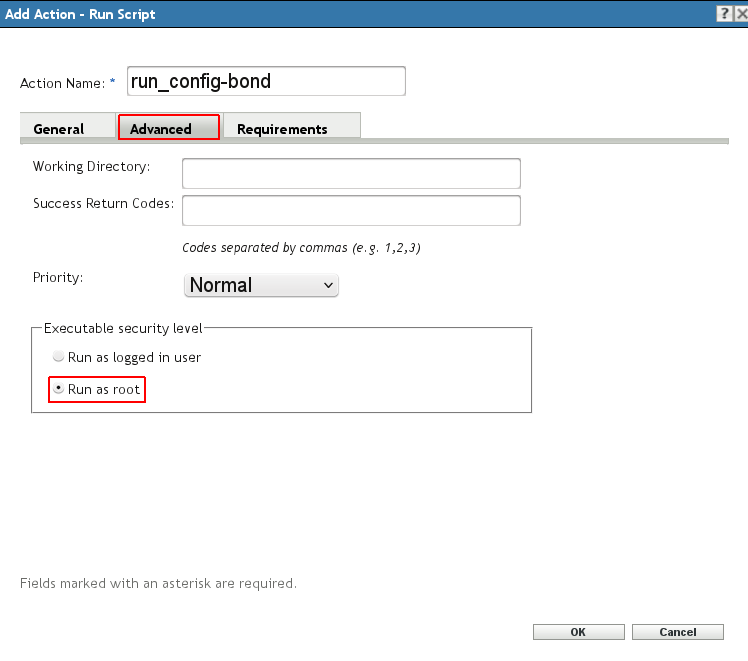Screen dimensions: 748x661
Task: Click the Executable security level legend
Action: (123, 327)
